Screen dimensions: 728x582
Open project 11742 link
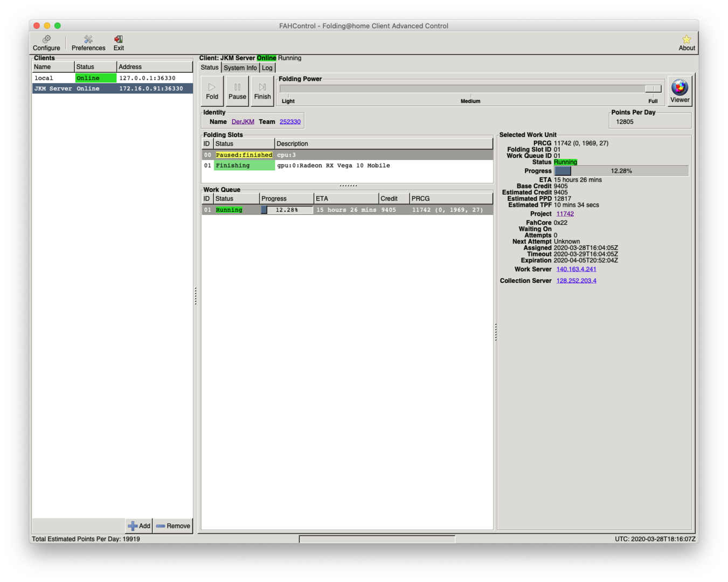pos(565,214)
